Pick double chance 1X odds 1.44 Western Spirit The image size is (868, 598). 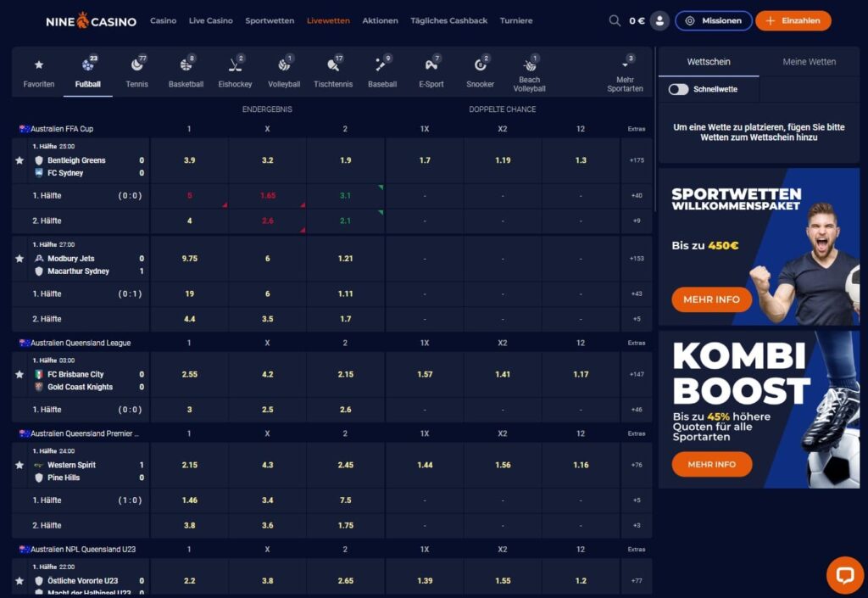[x=425, y=465]
